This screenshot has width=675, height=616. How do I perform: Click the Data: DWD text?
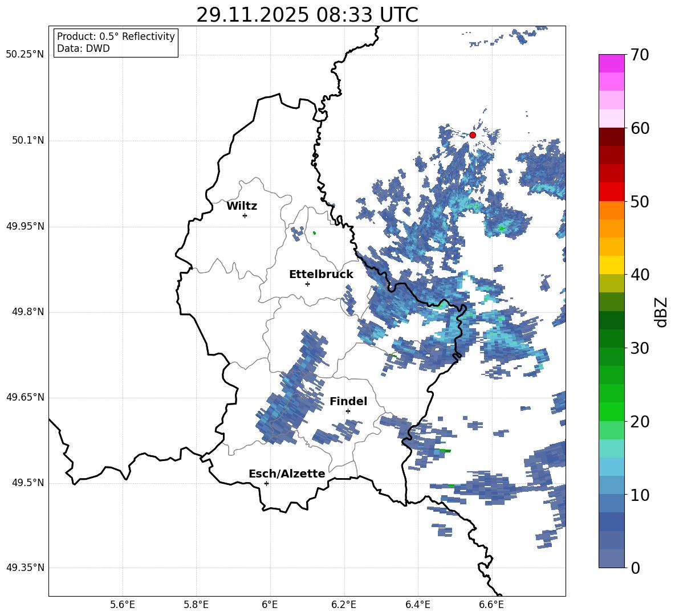(83, 48)
